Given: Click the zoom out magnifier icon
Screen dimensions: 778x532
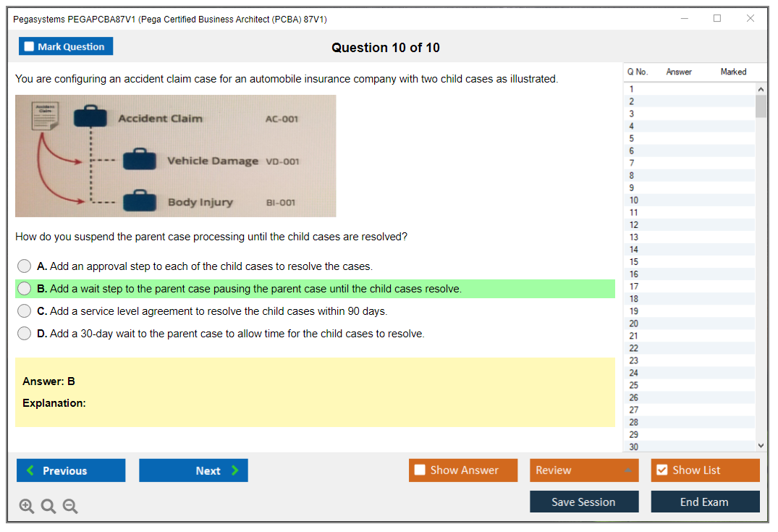Looking at the screenshot, I should (x=70, y=507).
